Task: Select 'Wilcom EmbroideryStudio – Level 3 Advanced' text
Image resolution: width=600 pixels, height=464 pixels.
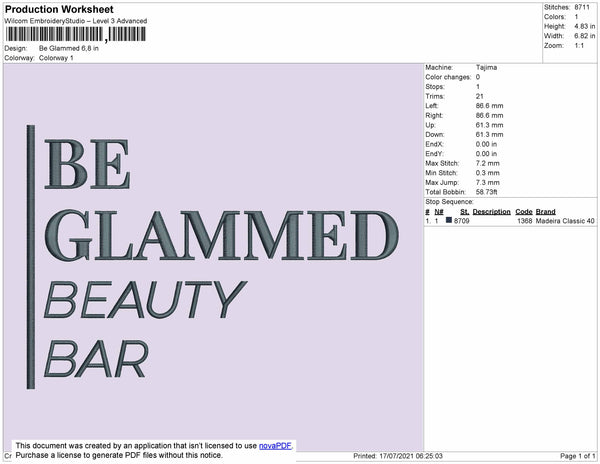Action: 76,21
